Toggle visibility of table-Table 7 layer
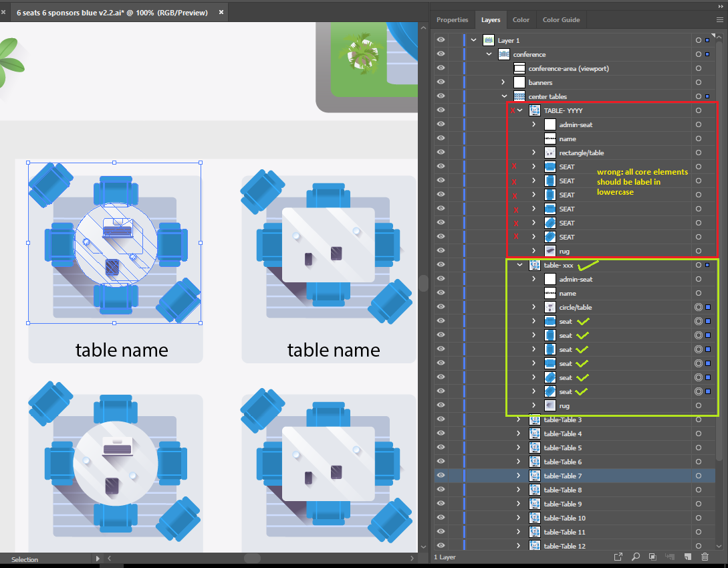This screenshot has height=568, width=728. tap(441, 476)
